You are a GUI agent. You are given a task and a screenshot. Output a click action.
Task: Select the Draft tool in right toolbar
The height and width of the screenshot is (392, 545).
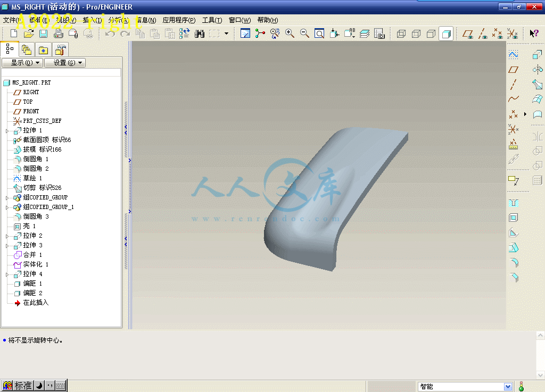(514, 247)
